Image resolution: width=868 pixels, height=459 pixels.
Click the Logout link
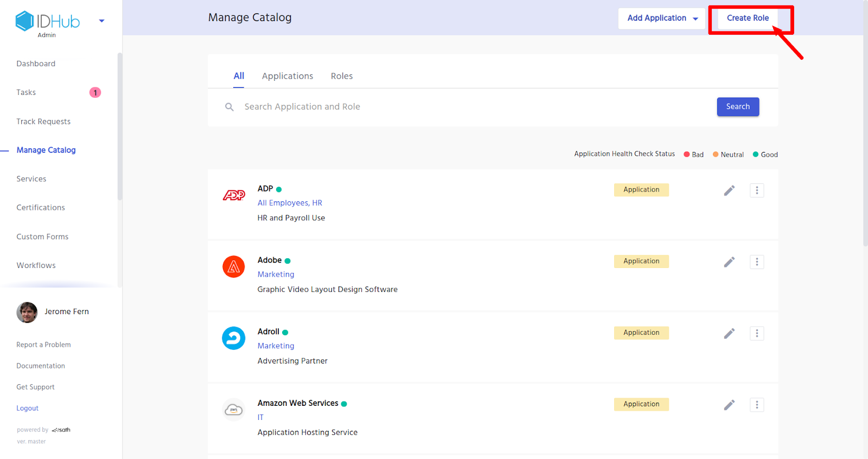coord(28,408)
